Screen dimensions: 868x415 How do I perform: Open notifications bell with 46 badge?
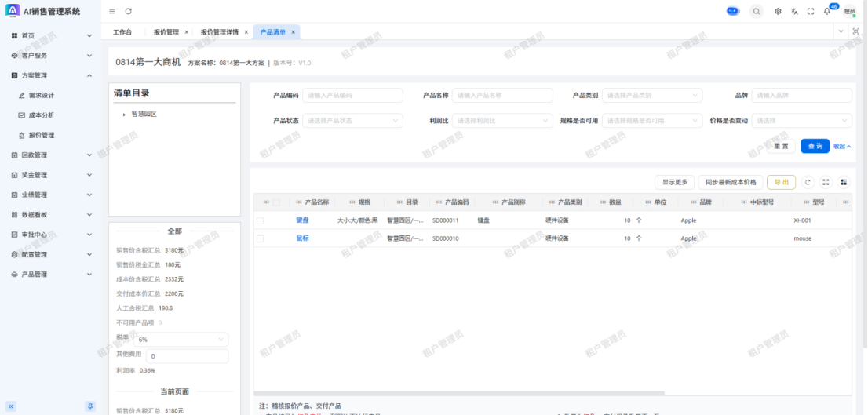(826, 11)
